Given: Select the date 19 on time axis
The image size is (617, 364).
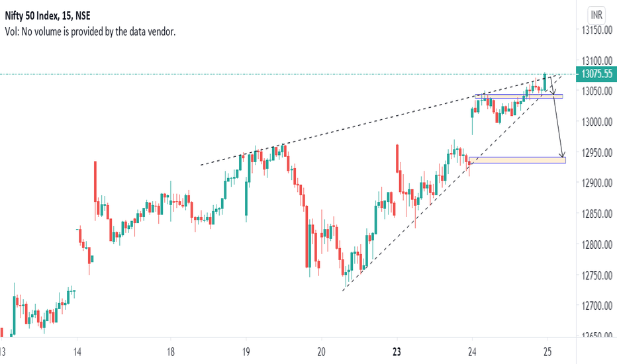Looking at the screenshot, I should tap(246, 351).
